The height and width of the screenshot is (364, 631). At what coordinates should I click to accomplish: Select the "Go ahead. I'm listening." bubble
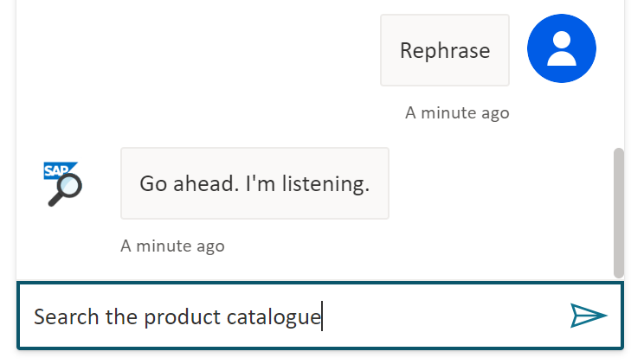click(254, 183)
